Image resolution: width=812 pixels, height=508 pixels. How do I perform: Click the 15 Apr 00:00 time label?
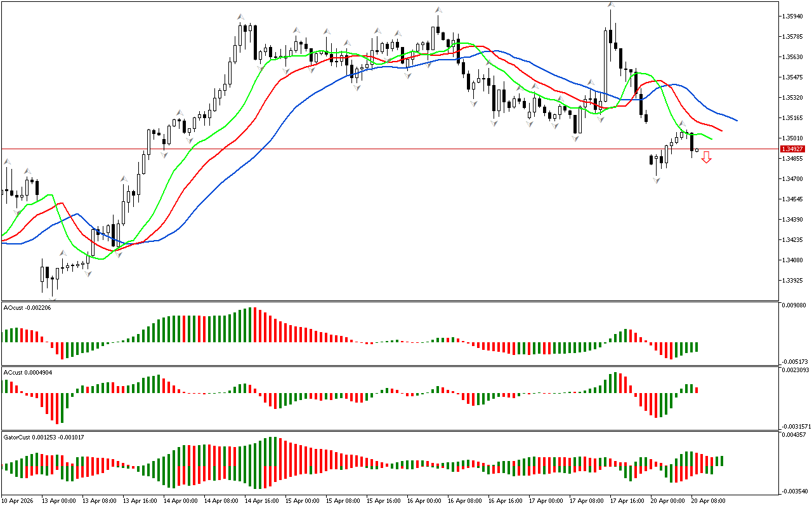(302, 501)
